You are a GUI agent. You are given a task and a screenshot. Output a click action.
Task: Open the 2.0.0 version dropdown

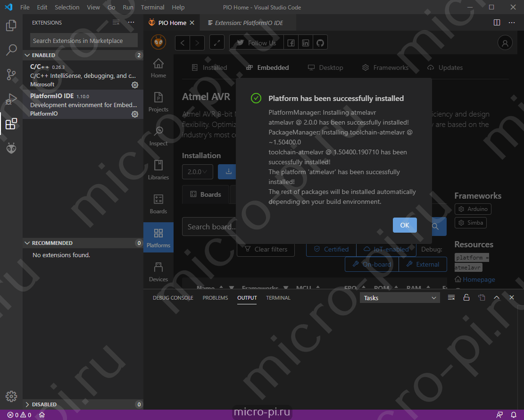(x=197, y=171)
